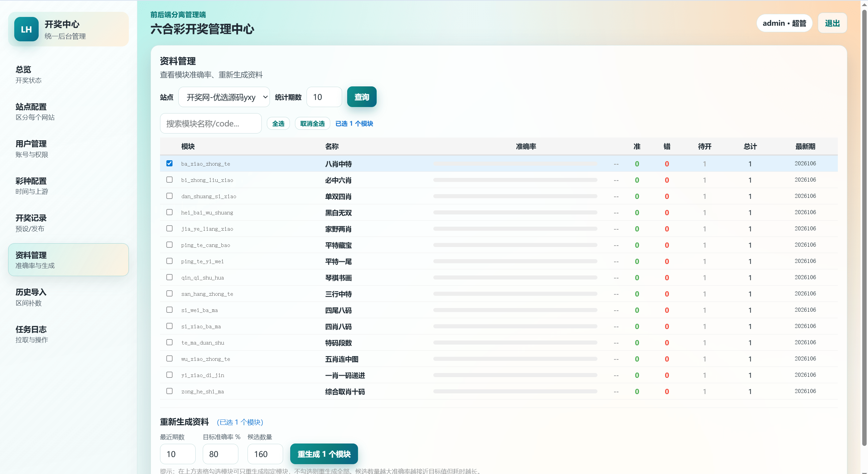
Task: Check the ping_te_yi_wei module checkbox
Action: pos(170,261)
